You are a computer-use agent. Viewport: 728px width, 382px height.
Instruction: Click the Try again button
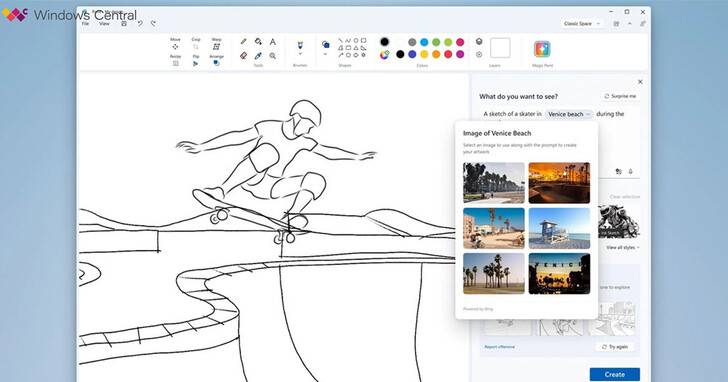tap(615, 347)
